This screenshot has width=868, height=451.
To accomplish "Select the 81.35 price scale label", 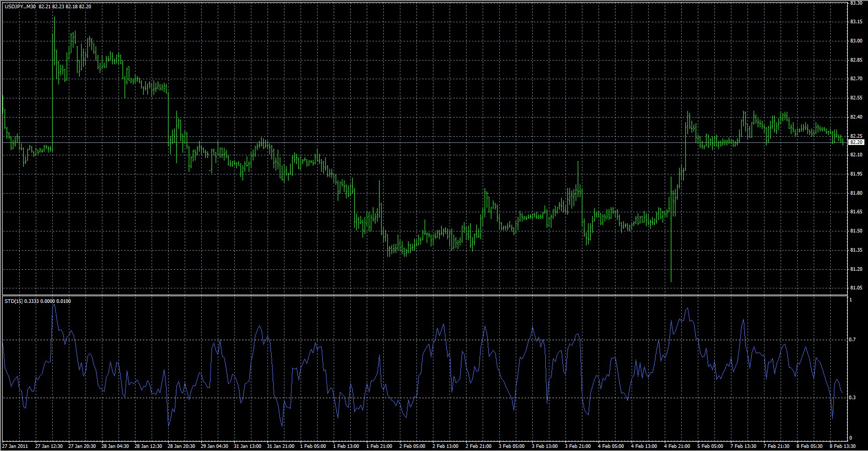I will click(856, 250).
